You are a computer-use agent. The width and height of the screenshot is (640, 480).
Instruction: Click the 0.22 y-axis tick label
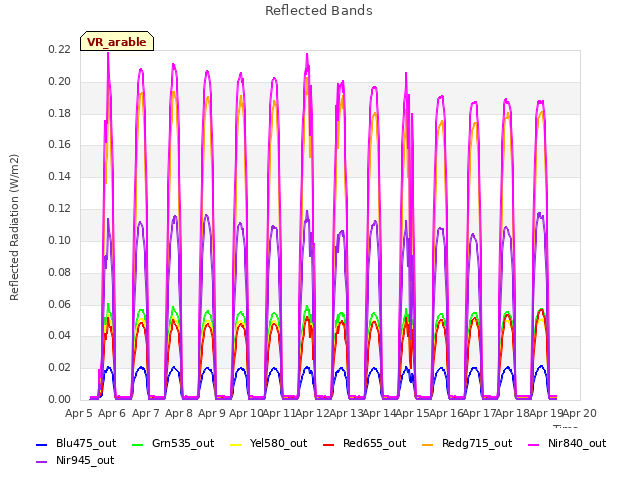coord(59,49)
